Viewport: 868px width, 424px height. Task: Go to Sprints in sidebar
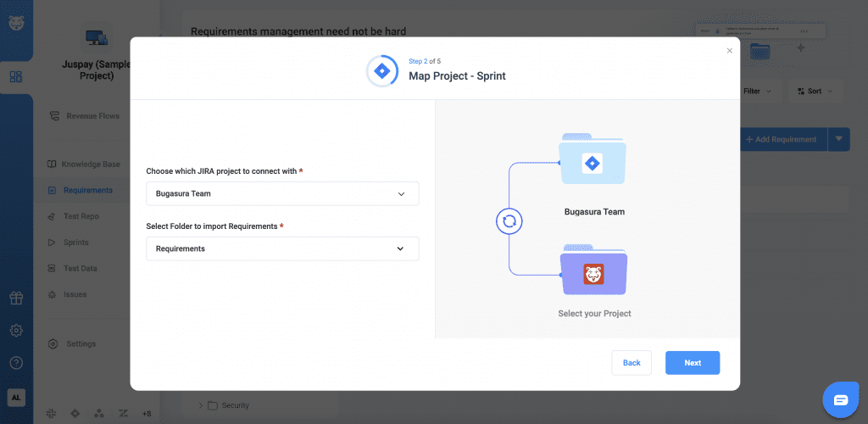coord(75,243)
